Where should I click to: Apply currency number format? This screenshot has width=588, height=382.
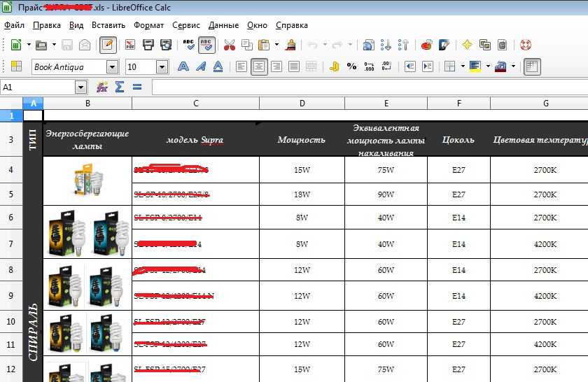pyautogui.click(x=334, y=66)
